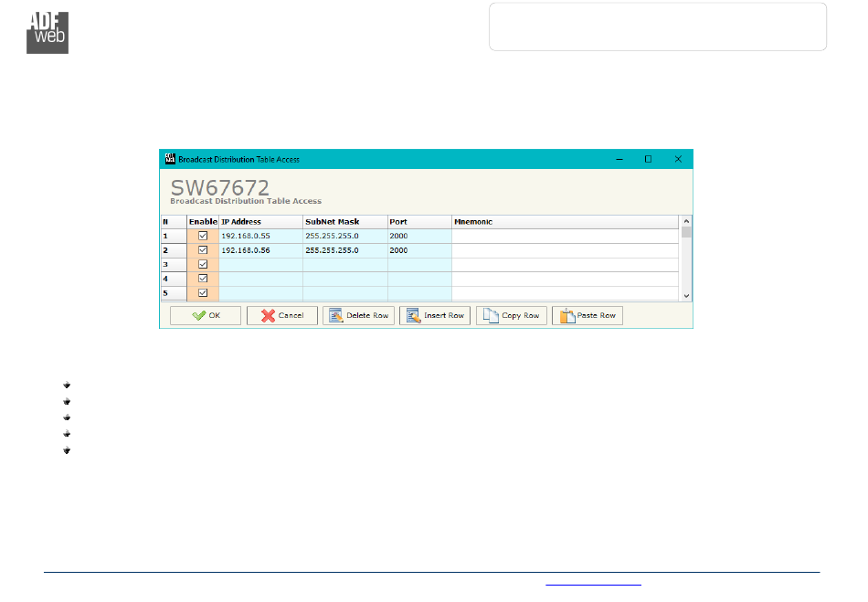Click the Copy Row button

512,315
